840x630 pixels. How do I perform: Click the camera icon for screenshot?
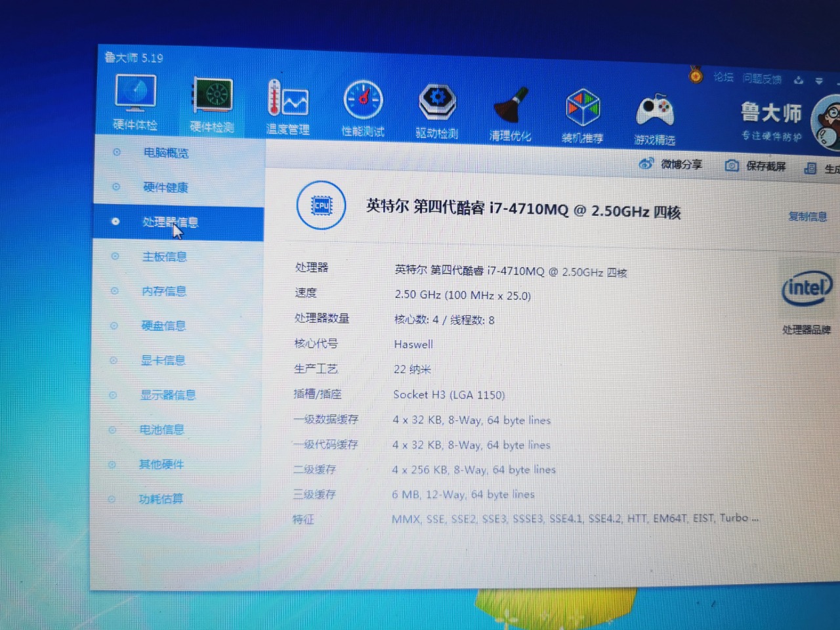tap(732, 165)
